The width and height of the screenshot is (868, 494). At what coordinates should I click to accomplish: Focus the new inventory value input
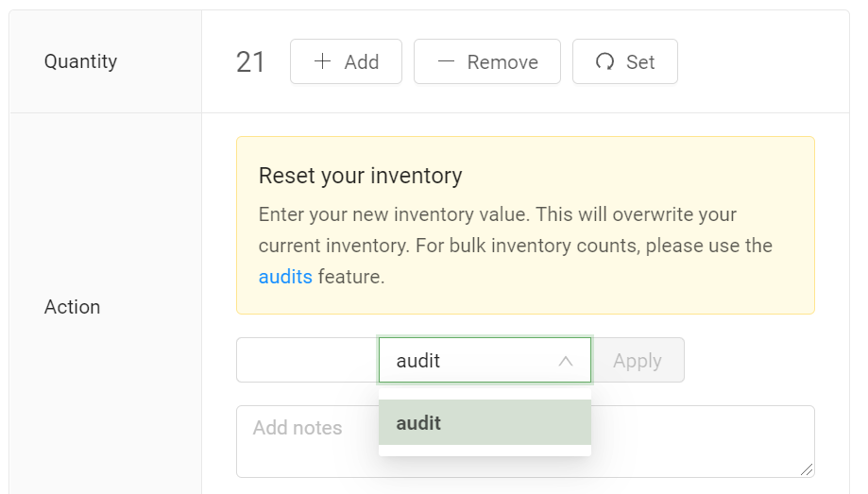307,360
